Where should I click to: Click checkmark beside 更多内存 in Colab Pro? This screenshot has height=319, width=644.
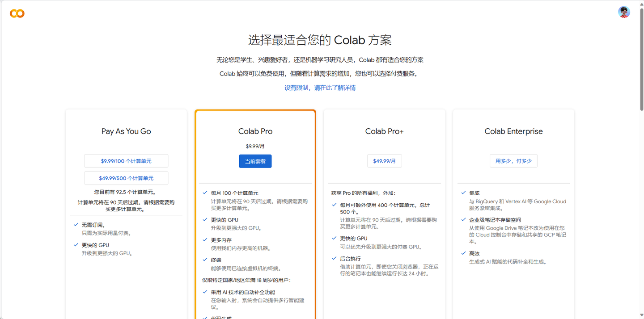coord(204,239)
